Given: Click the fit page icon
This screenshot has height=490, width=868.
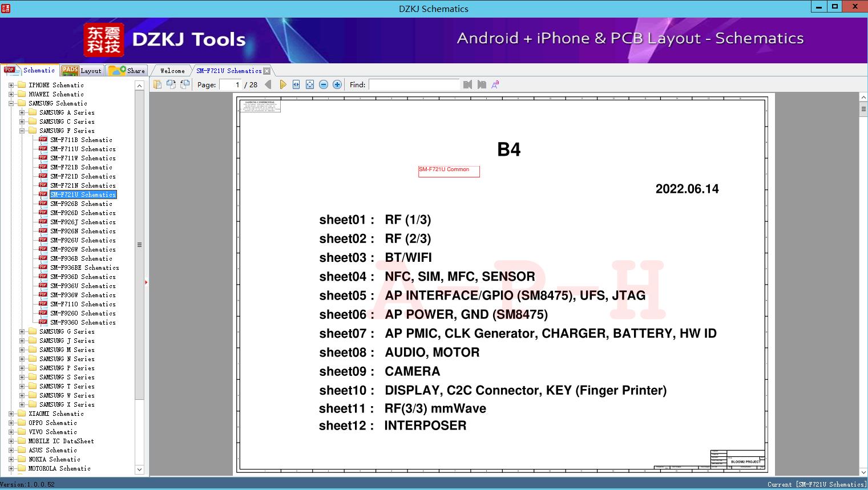Looking at the screenshot, I should click(310, 84).
